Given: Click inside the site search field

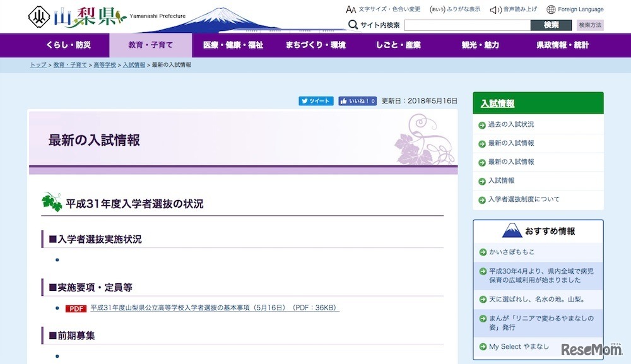Looking at the screenshot, I should click(467, 25).
